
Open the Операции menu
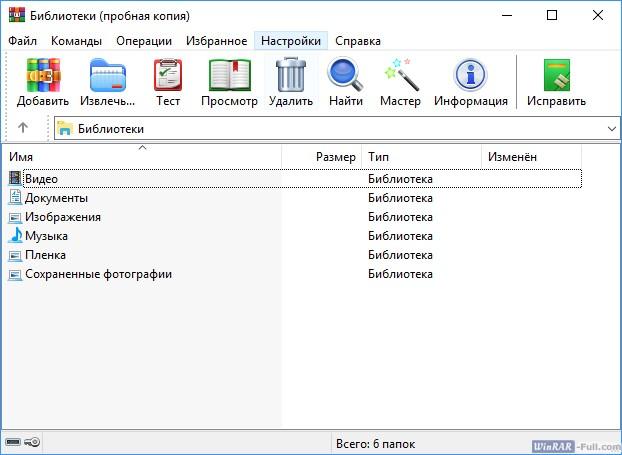click(x=144, y=41)
